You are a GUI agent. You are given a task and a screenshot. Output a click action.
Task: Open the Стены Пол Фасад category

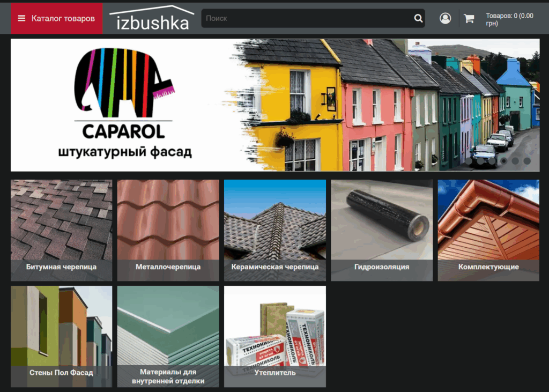pyautogui.click(x=62, y=336)
